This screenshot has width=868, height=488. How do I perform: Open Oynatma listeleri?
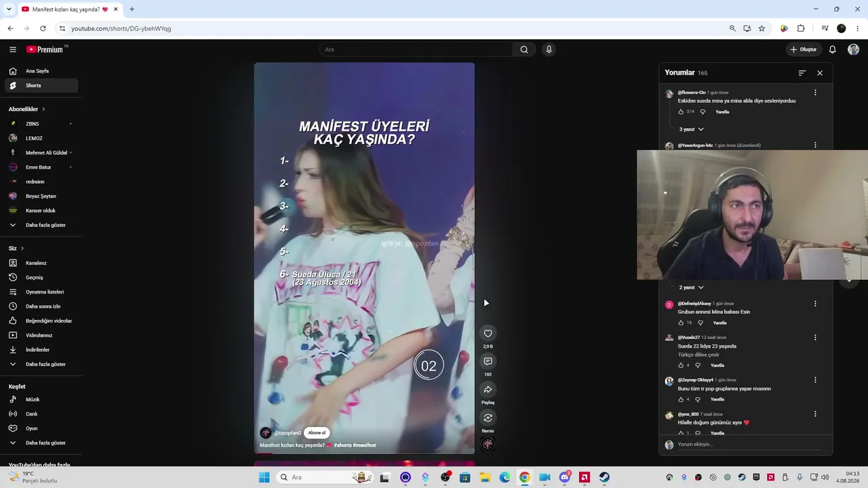point(41,292)
